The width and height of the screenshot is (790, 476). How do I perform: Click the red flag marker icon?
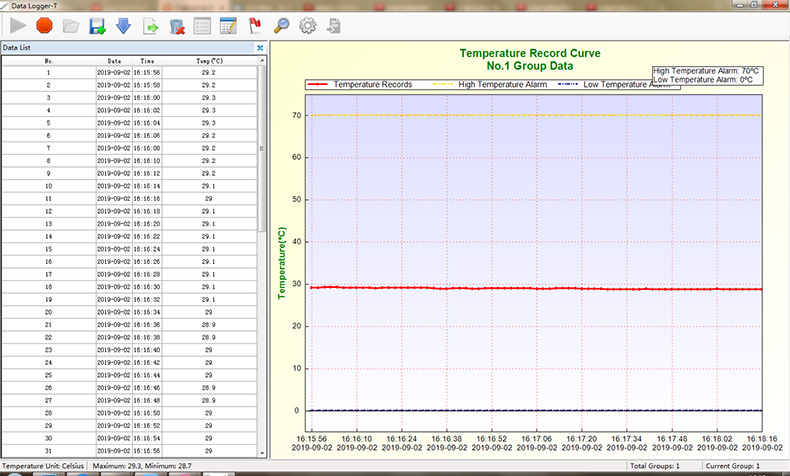254,25
